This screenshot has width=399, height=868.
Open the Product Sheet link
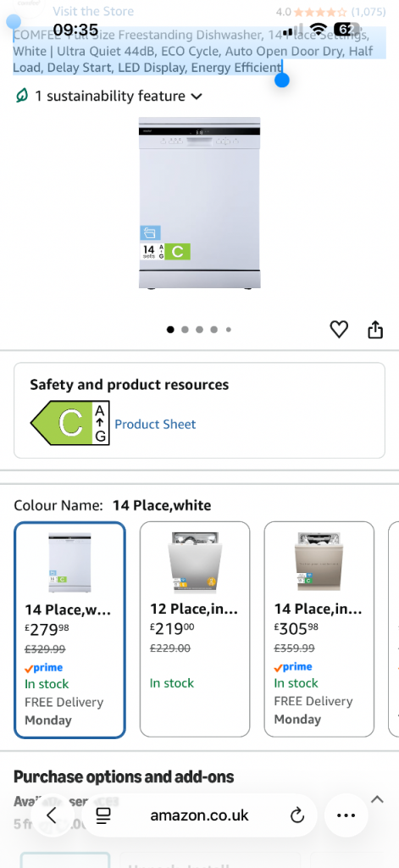click(155, 424)
